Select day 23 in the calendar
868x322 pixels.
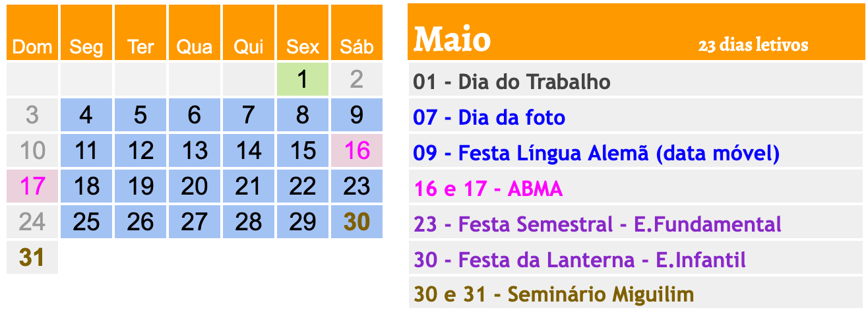(x=356, y=187)
